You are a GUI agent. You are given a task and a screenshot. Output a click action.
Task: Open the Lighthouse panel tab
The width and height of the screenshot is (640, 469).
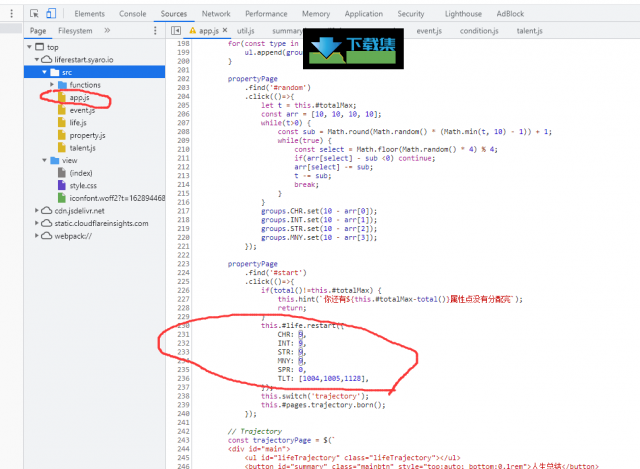463,14
